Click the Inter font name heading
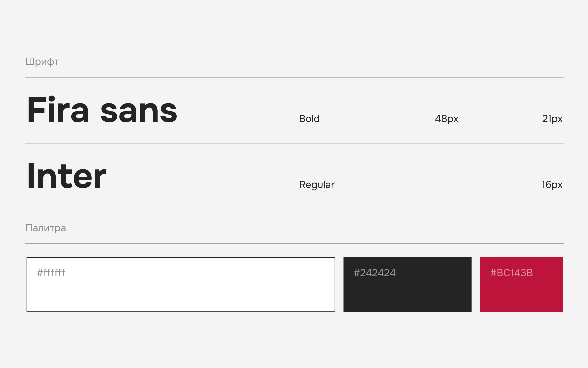Screen dimensions: 588x368 (67, 176)
